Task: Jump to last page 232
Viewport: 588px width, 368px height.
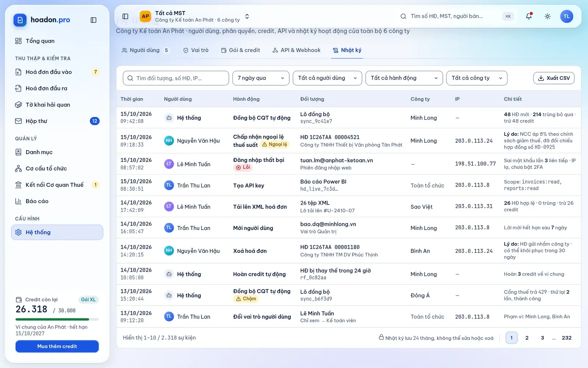Action: click(x=567, y=338)
